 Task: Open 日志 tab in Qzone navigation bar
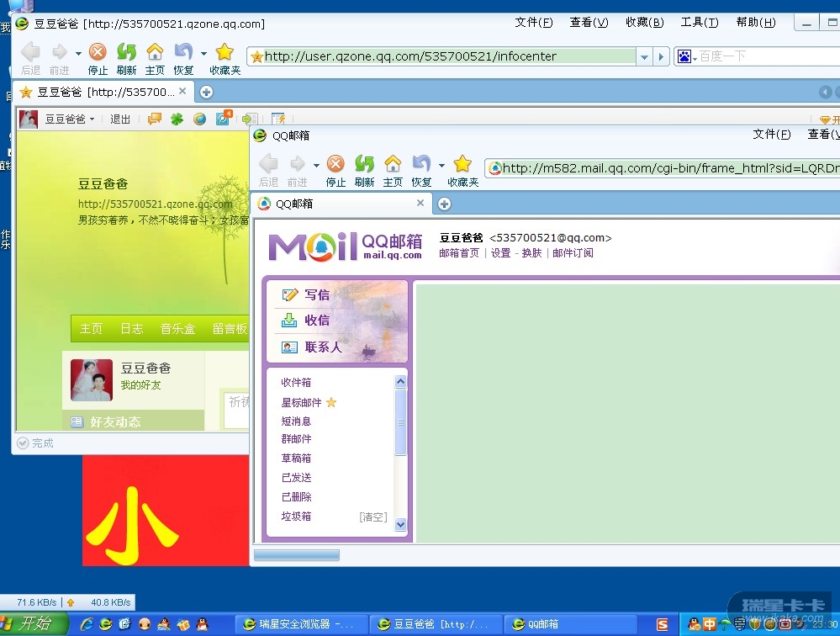(132, 328)
